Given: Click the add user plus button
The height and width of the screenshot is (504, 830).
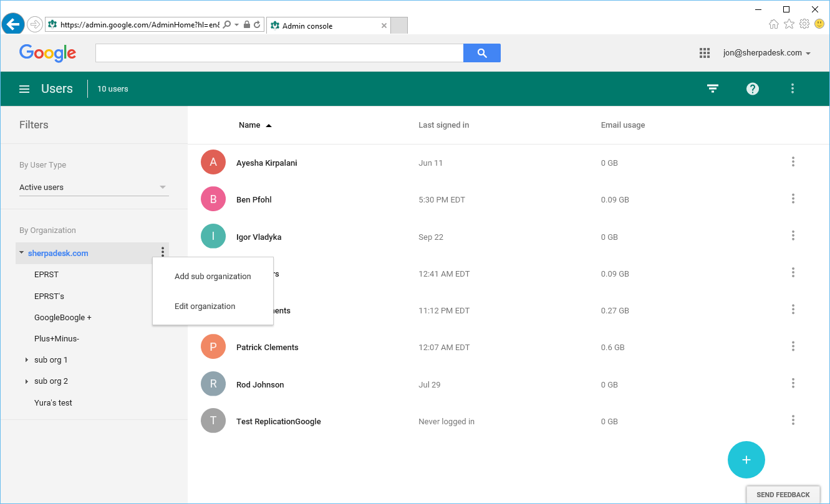Looking at the screenshot, I should pos(746,460).
